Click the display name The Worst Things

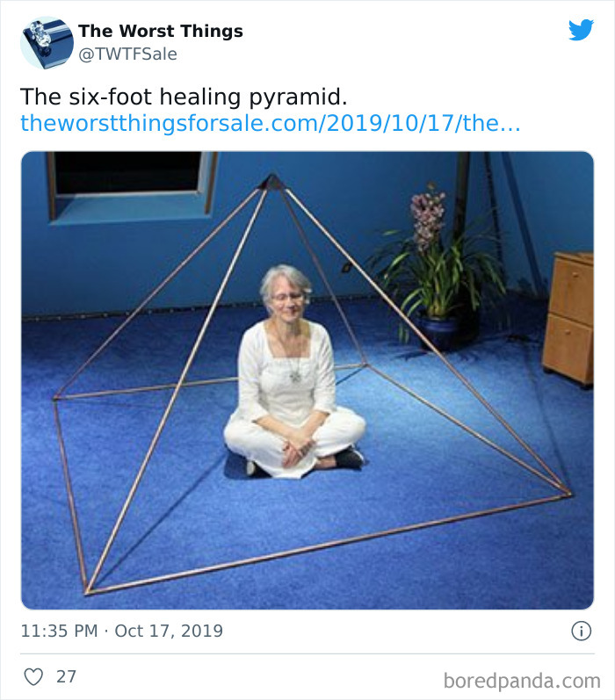tap(161, 32)
